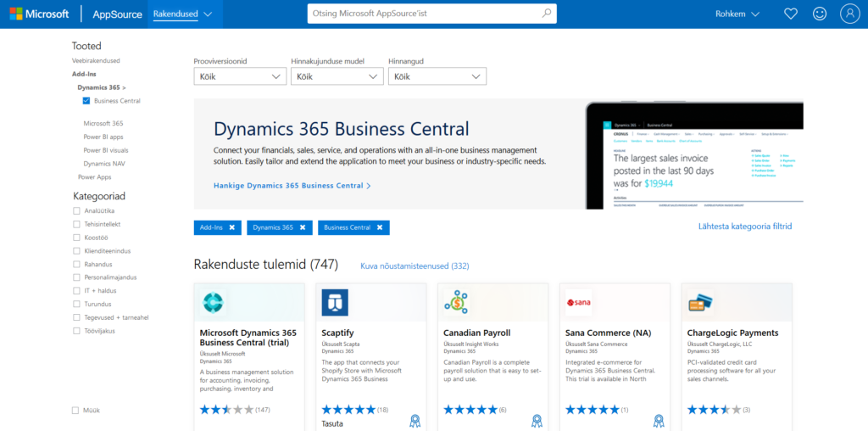Click the search magnifier icon
868x431 pixels.
point(547,14)
